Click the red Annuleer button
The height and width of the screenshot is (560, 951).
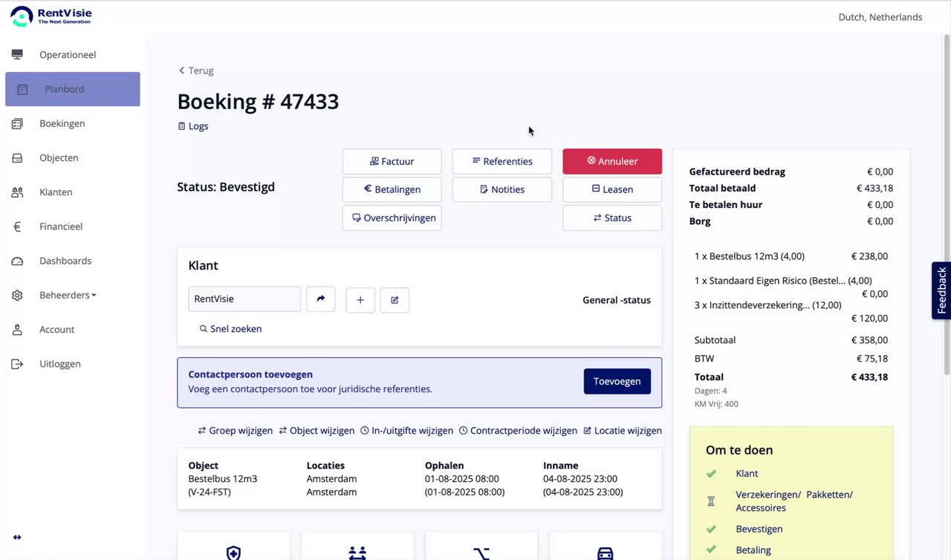[612, 161]
